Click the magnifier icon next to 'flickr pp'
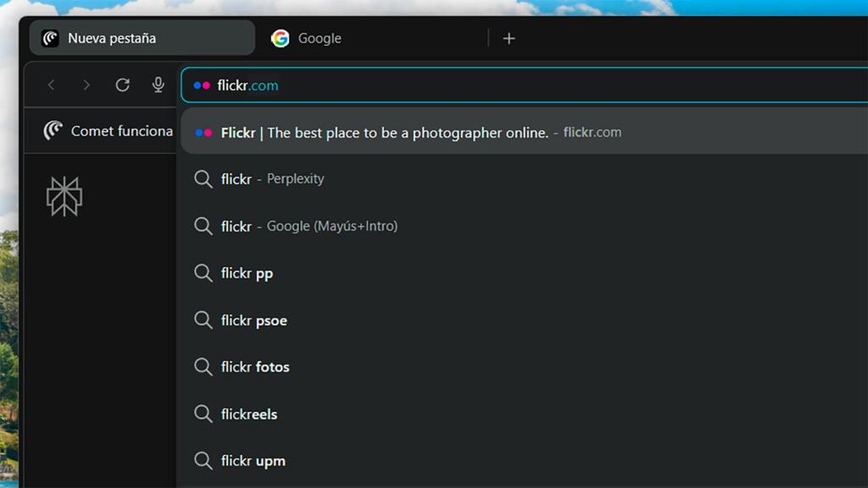 click(203, 273)
